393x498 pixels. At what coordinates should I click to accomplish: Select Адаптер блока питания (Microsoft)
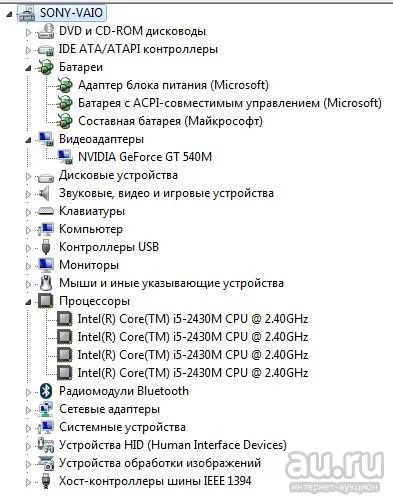point(173,85)
